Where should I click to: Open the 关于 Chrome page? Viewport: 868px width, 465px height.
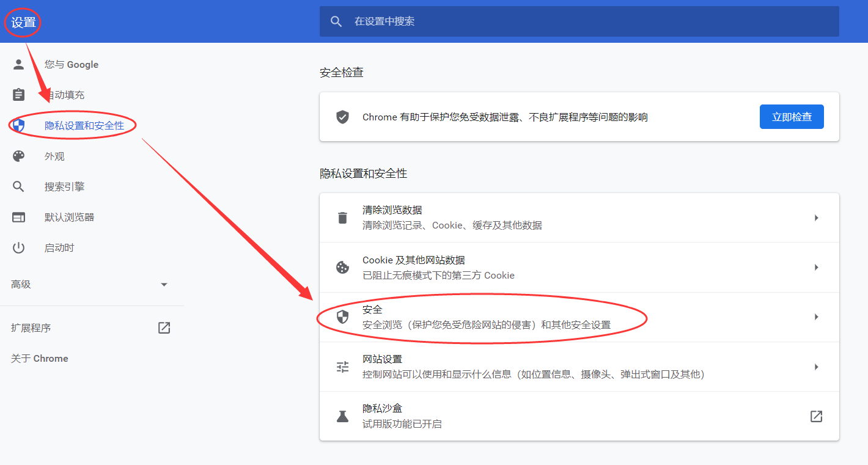[40, 359]
